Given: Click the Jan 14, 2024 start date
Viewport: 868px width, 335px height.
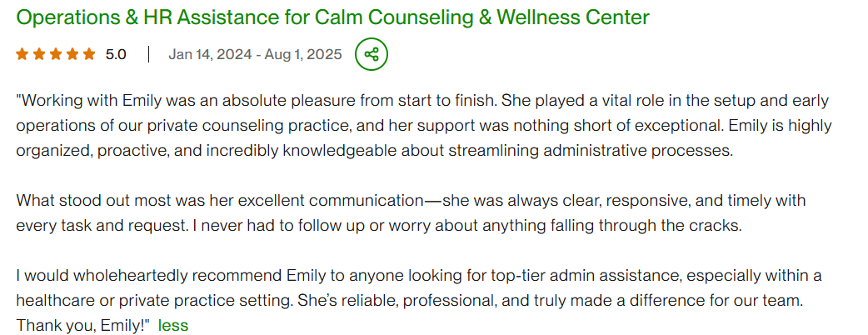Looking at the screenshot, I should 209,54.
